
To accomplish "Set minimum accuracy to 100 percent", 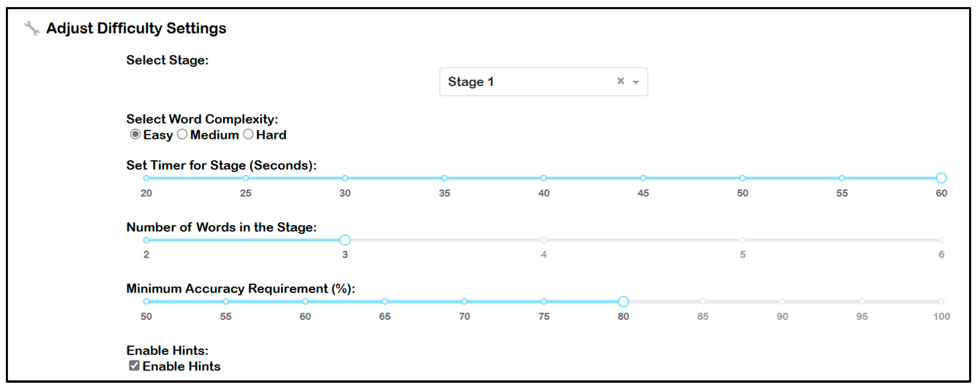I will click(x=941, y=302).
